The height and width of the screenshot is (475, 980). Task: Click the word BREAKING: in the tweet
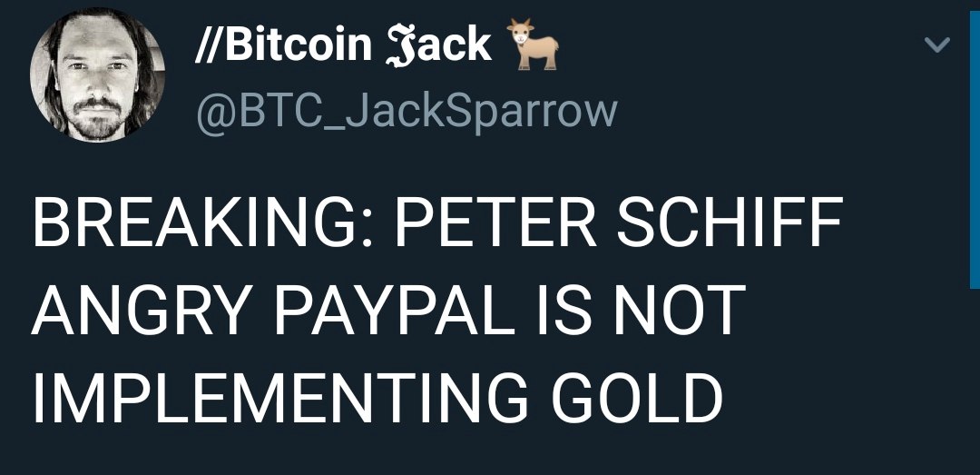(x=202, y=223)
